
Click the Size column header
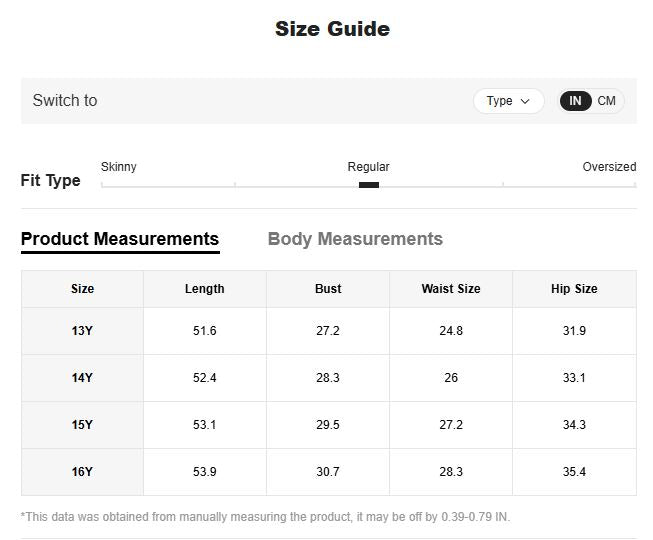(82, 289)
